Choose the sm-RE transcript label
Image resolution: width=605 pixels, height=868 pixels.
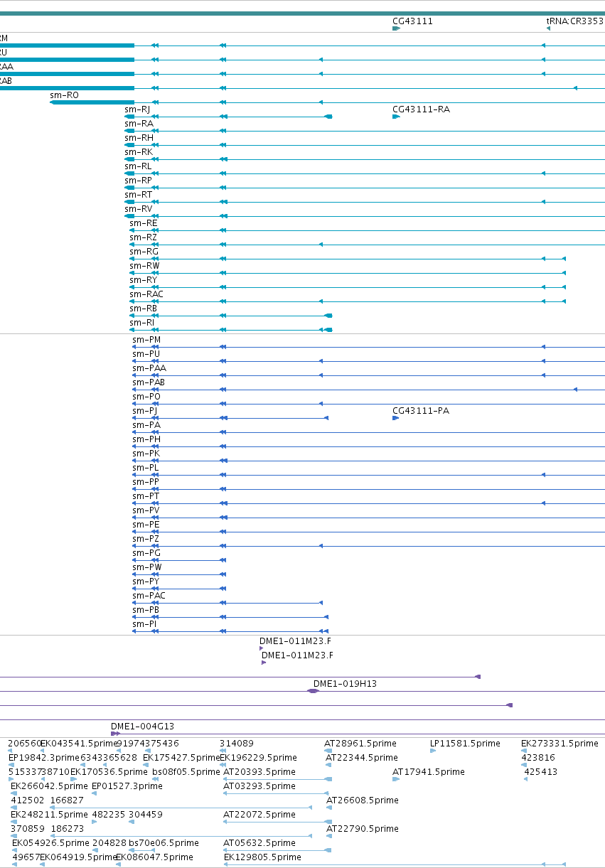click(144, 223)
